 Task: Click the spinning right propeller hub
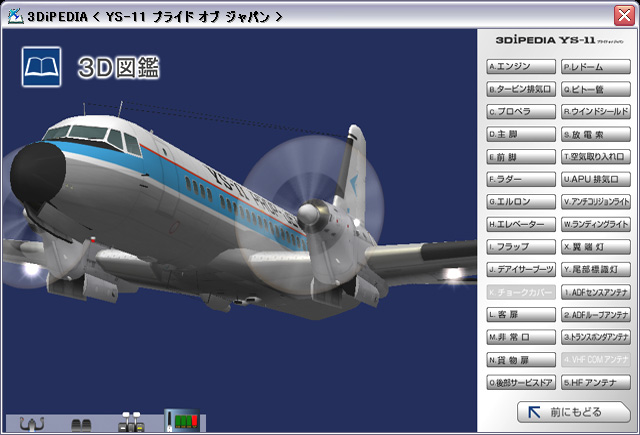[x=308, y=214]
